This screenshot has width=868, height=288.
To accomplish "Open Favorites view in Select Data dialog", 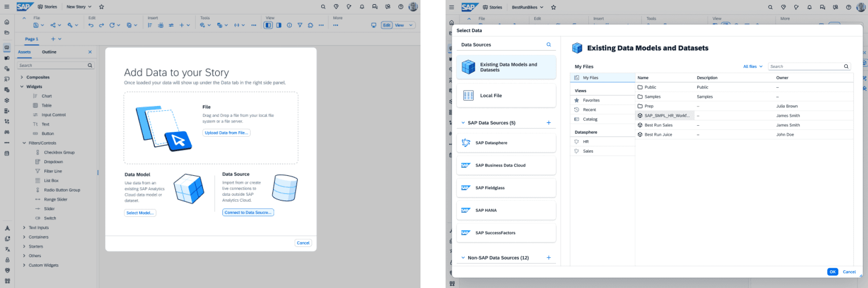I will [x=602, y=100].
